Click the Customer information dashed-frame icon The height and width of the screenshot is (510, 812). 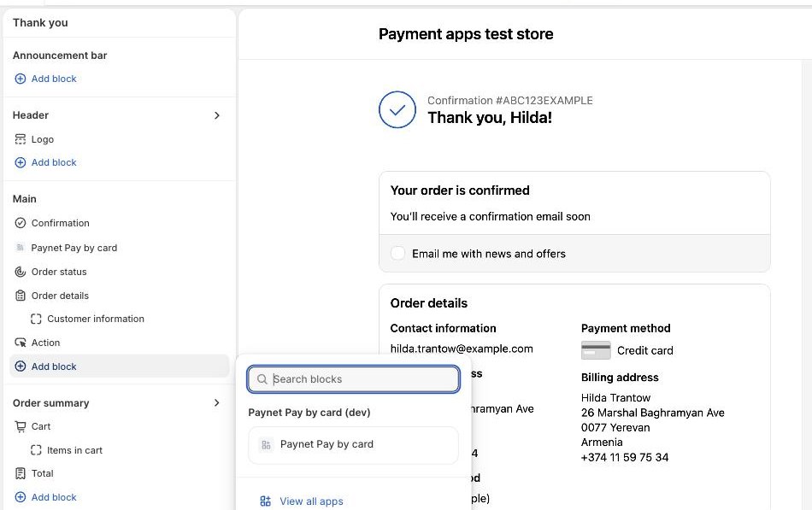click(x=36, y=319)
